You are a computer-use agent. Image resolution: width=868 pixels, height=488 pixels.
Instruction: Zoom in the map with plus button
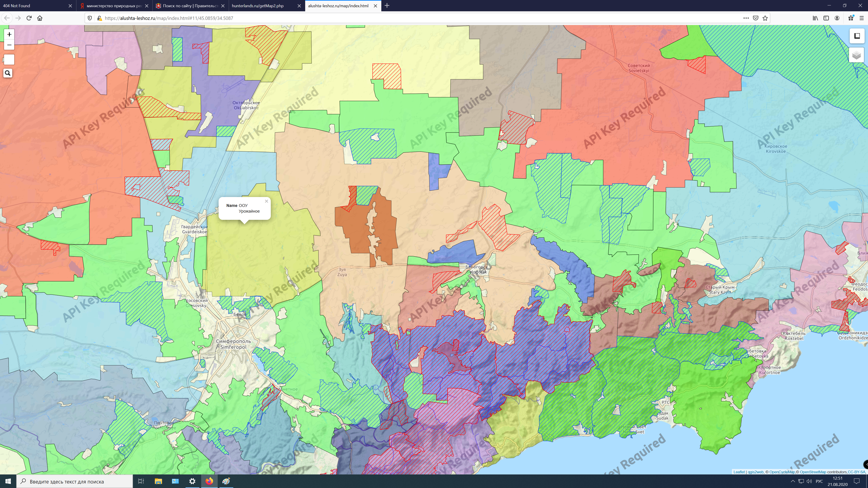click(x=9, y=34)
